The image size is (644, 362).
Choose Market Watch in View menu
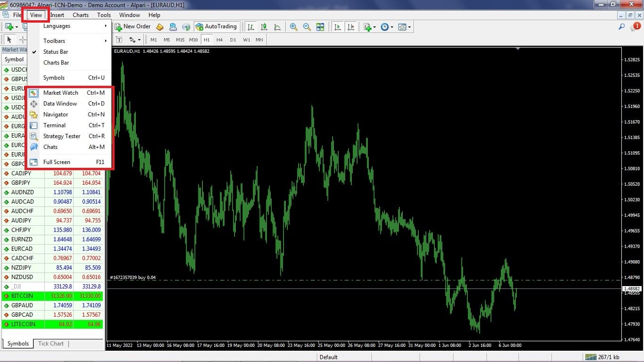[70, 93]
